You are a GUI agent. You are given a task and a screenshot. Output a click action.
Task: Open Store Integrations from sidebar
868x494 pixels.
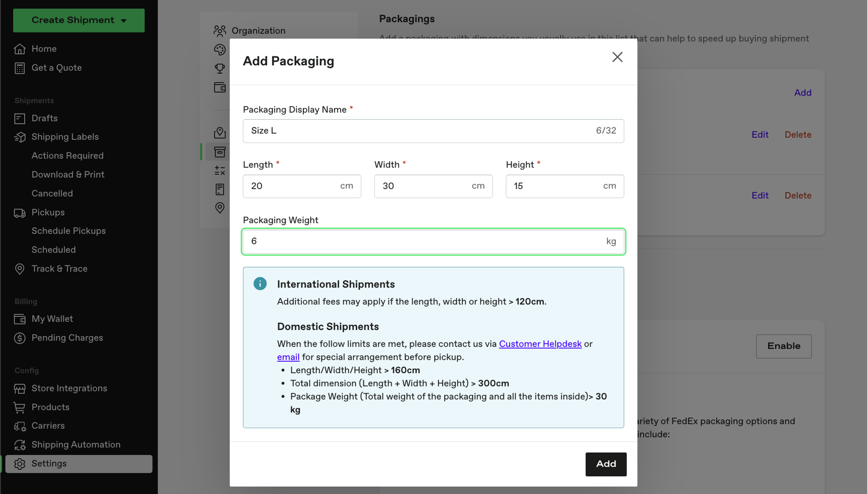tap(69, 388)
